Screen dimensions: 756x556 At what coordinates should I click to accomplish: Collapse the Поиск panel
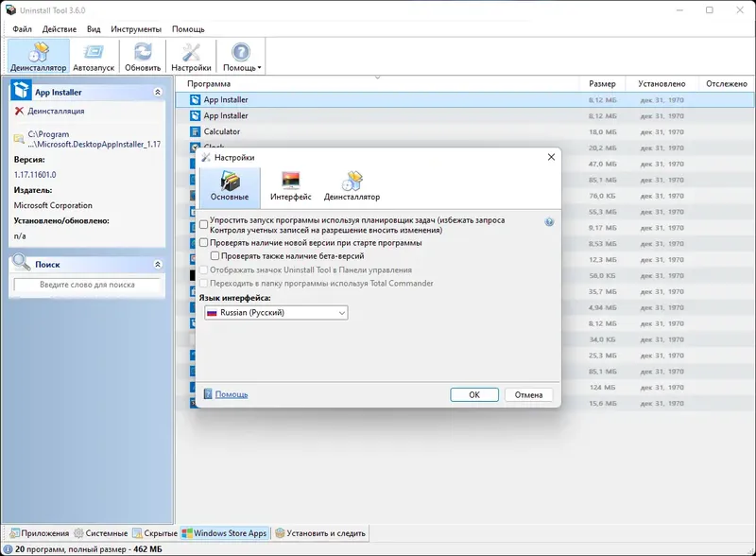coord(158,264)
